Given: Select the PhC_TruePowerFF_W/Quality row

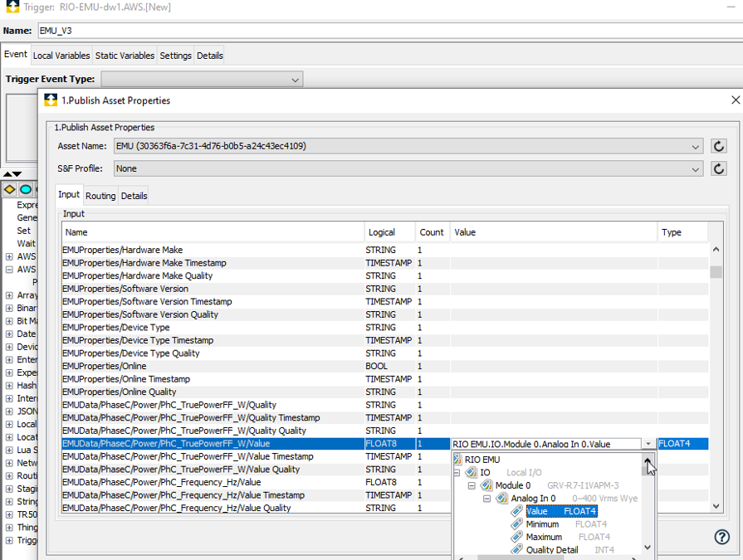Looking at the screenshot, I should (384, 405).
